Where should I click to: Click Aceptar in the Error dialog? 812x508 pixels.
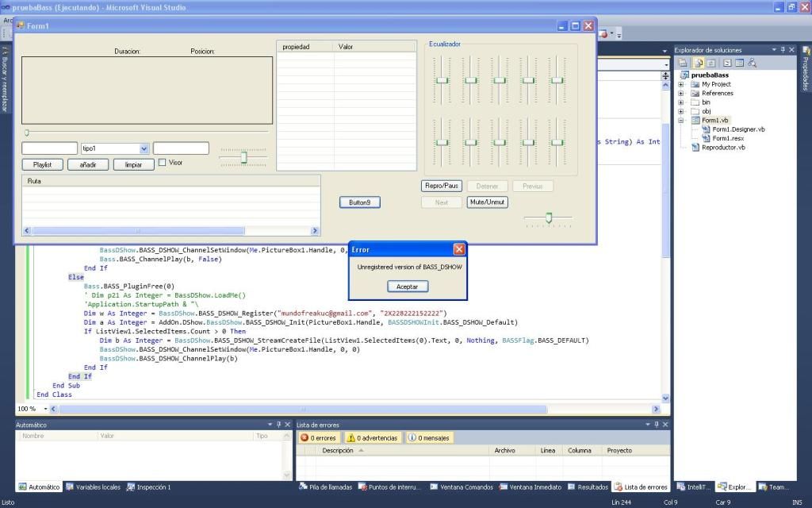[x=407, y=287]
